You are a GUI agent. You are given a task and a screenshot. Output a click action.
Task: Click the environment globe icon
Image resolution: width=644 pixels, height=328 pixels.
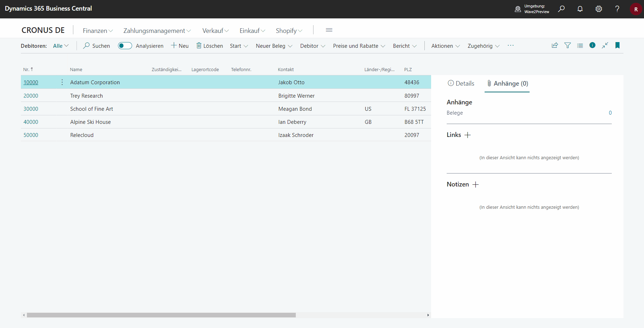[x=518, y=9]
